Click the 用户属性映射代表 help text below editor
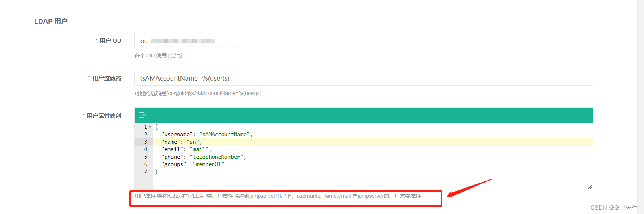This screenshot has height=214, width=644. coord(278,196)
